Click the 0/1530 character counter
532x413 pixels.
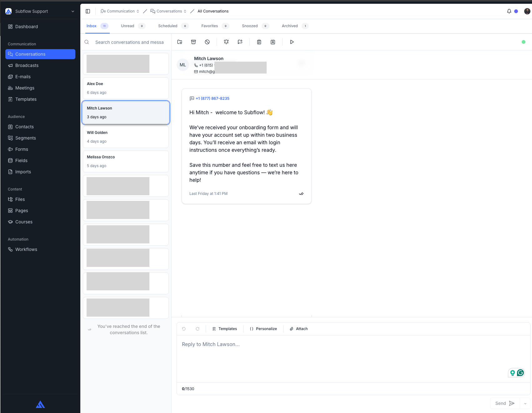(x=188, y=389)
